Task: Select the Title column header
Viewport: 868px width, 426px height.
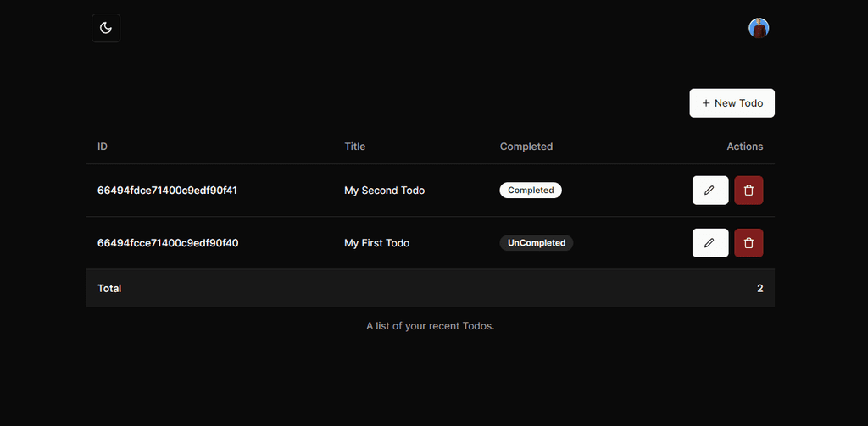Action: [x=355, y=147]
